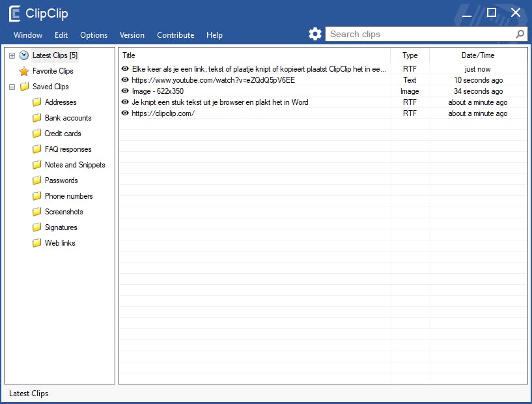Open the Passwords folder label
The width and height of the screenshot is (532, 404).
[x=61, y=180]
